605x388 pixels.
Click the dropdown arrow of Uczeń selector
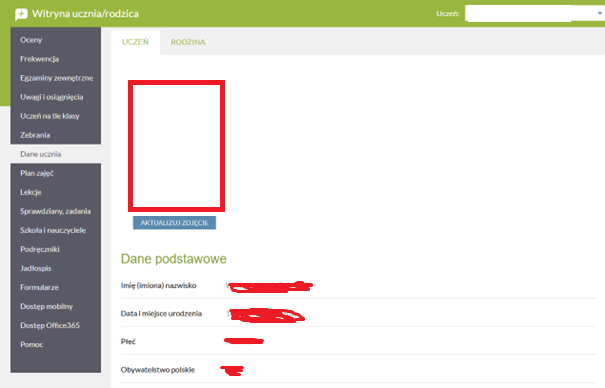click(600, 13)
